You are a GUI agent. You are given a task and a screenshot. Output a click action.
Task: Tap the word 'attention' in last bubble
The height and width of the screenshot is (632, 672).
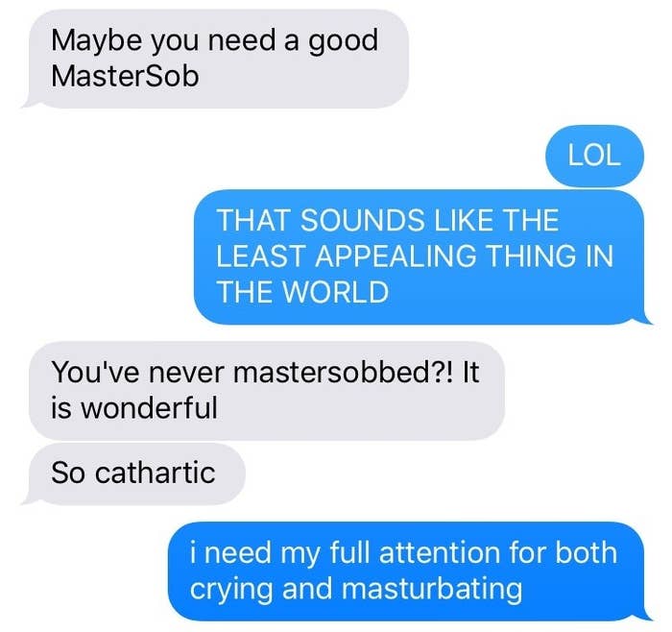tap(440, 552)
